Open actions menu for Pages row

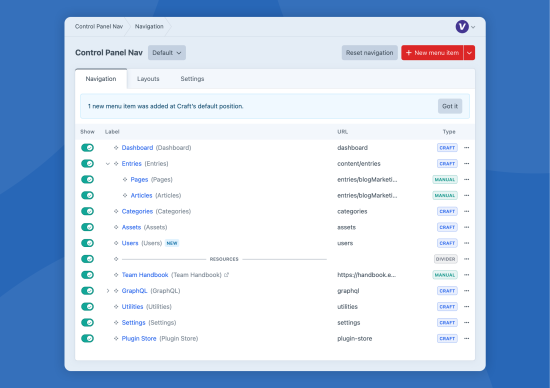point(467,180)
